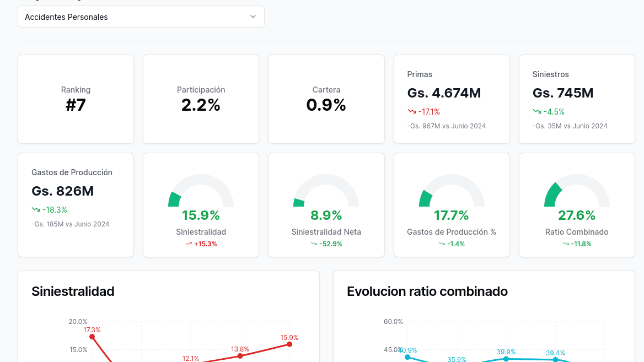Image resolution: width=644 pixels, height=362 pixels.
Task: Click the 'Ratio Combinado' gauge label
Action: coord(577,232)
